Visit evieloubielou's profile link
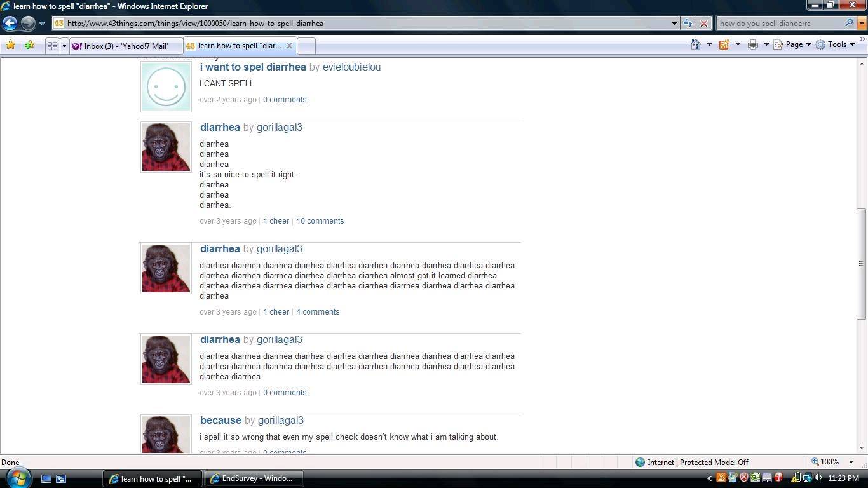Viewport: 868px width, 488px height. (351, 67)
